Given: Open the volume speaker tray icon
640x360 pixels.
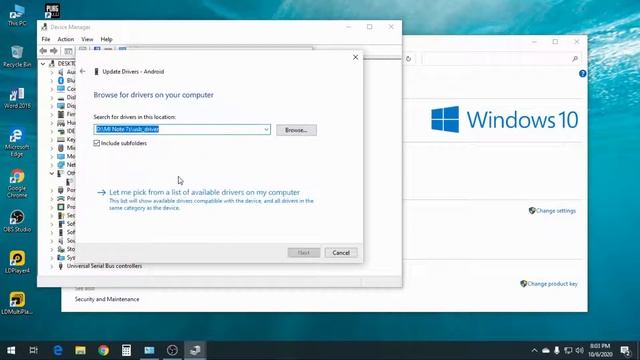Looking at the screenshot, I should (579, 351).
